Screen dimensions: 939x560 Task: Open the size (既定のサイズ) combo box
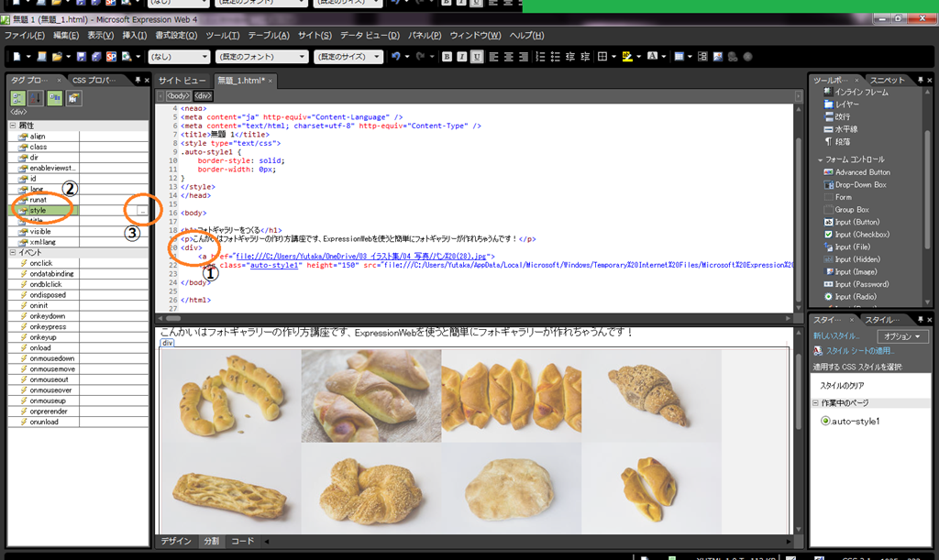[x=348, y=57]
